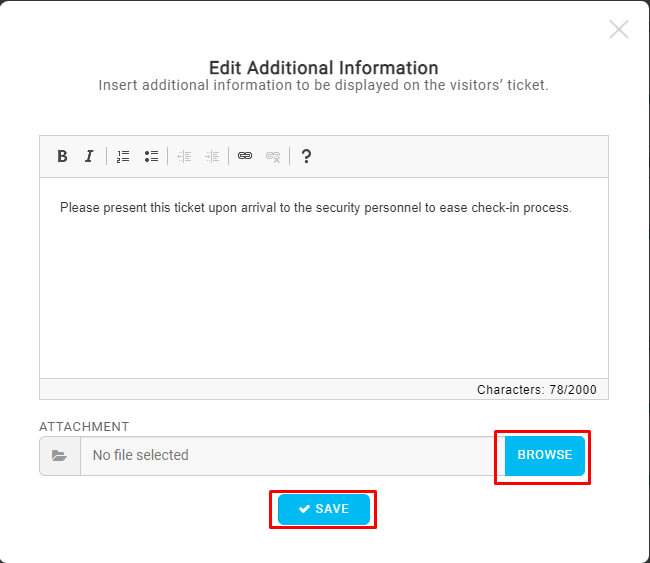Toggle Bold formatting in editor toolbar

pyautogui.click(x=62, y=156)
